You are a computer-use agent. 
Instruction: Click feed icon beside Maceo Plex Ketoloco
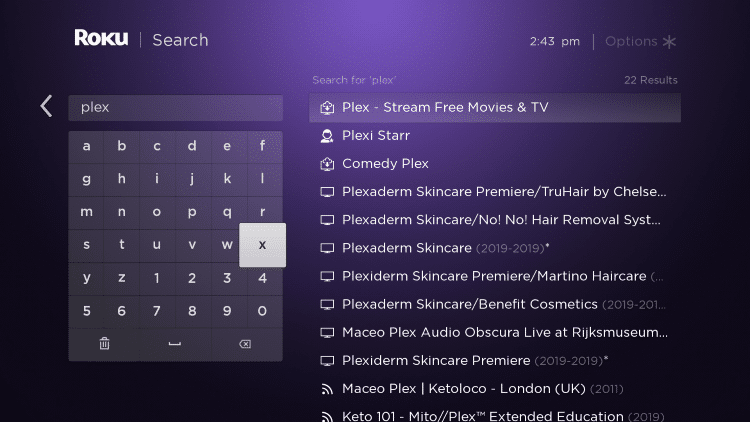coord(327,389)
